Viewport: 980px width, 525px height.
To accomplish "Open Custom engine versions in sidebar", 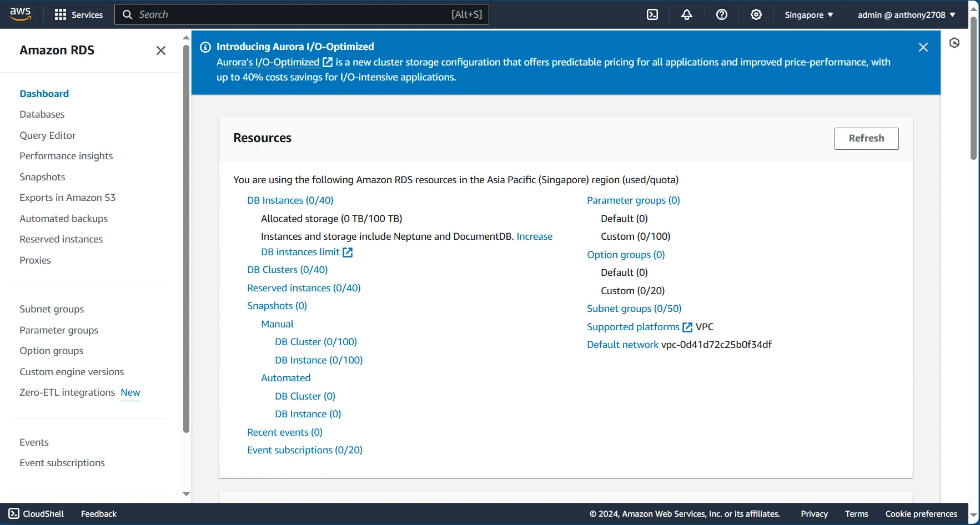I will point(72,372).
